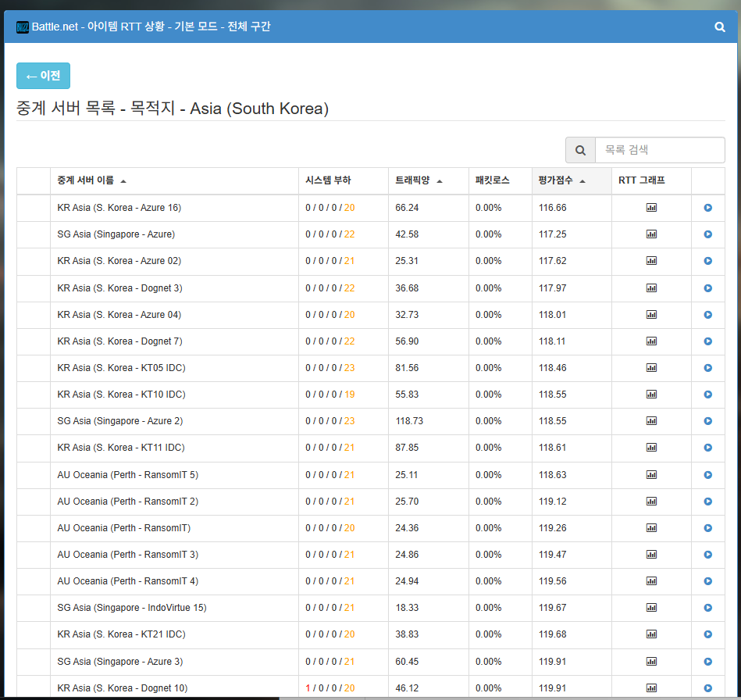Open RTT graph for SG Singapore Azure
Screen dimensions: 741x700
(651, 234)
